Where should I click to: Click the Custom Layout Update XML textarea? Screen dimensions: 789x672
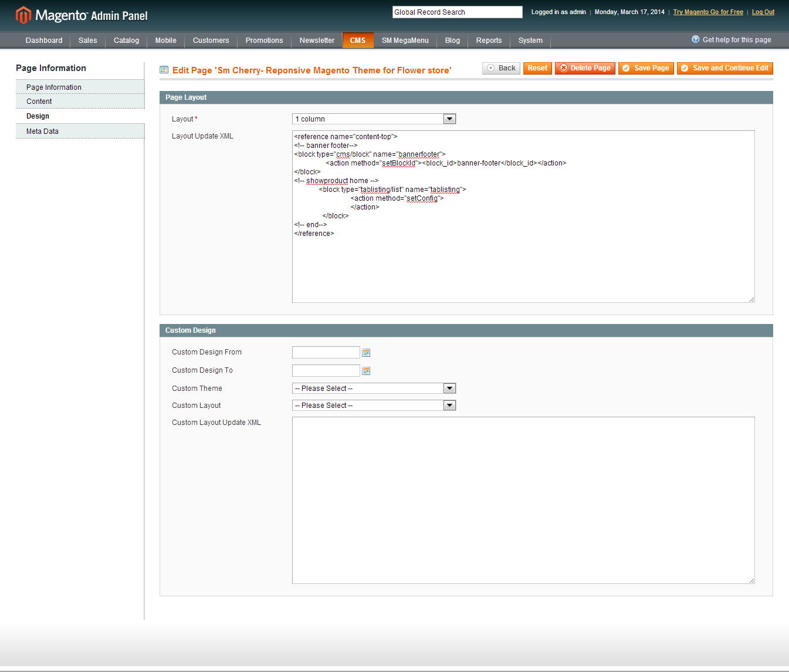[523, 501]
